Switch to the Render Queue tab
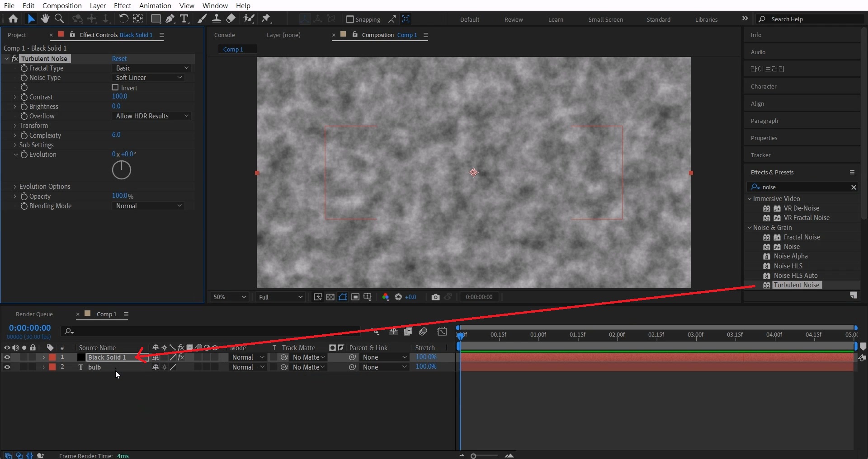Image resolution: width=868 pixels, height=459 pixels. tap(34, 314)
